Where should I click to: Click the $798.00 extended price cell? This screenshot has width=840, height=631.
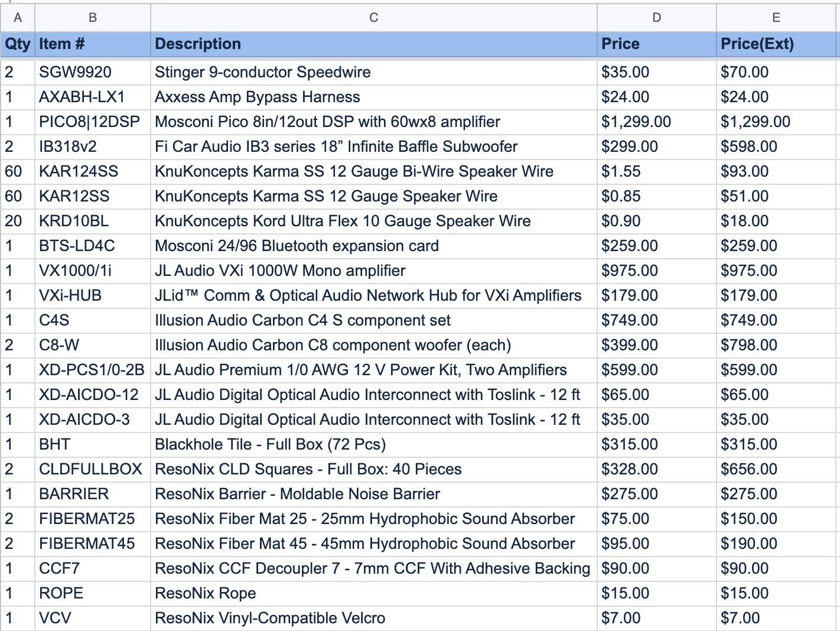coord(776,345)
